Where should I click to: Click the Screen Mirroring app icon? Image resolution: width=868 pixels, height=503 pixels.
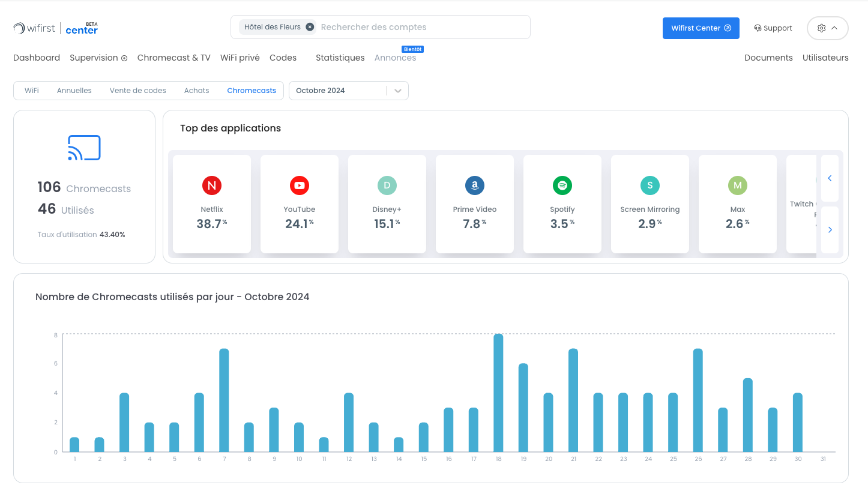(650, 185)
